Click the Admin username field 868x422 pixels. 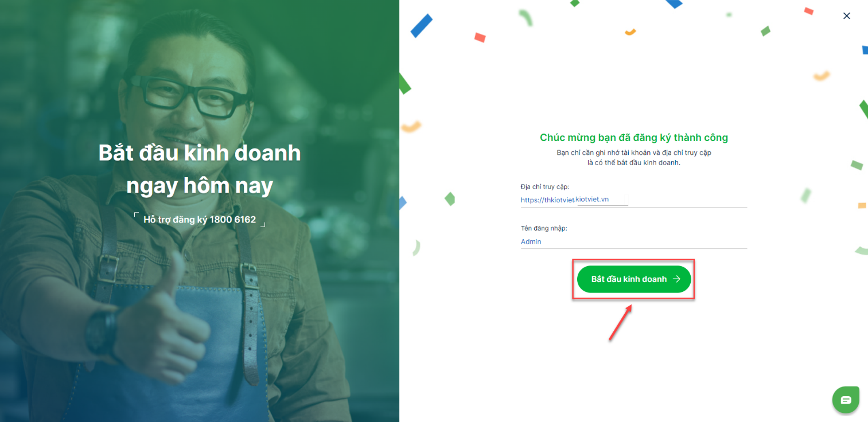634,242
